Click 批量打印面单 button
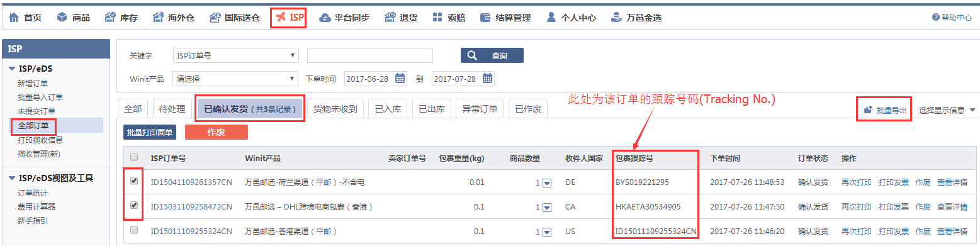The width and height of the screenshot is (980, 246). (150, 132)
